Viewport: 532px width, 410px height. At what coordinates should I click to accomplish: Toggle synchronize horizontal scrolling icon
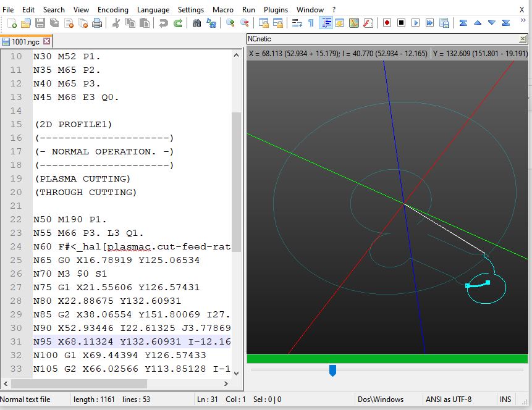[278, 23]
